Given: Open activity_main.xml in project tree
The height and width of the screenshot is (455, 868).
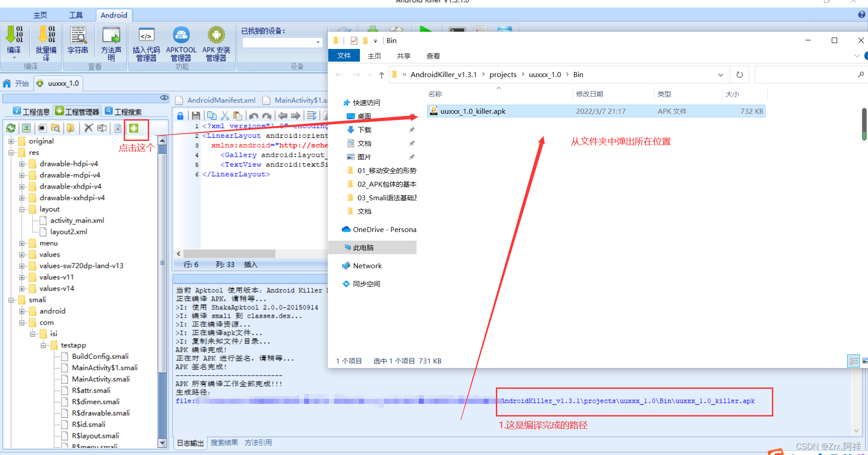Looking at the screenshot, I should tap(77, 221).
